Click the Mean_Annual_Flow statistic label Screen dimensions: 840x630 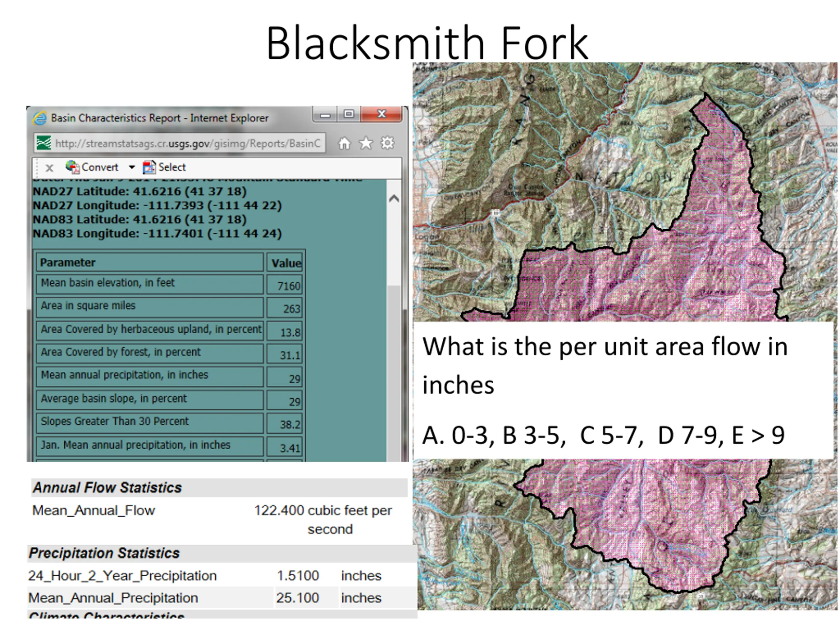click(94, 510)
